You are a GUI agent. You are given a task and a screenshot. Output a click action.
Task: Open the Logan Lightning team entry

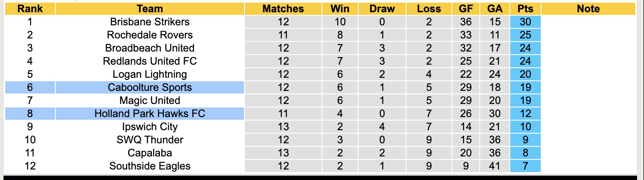point(149,74)
